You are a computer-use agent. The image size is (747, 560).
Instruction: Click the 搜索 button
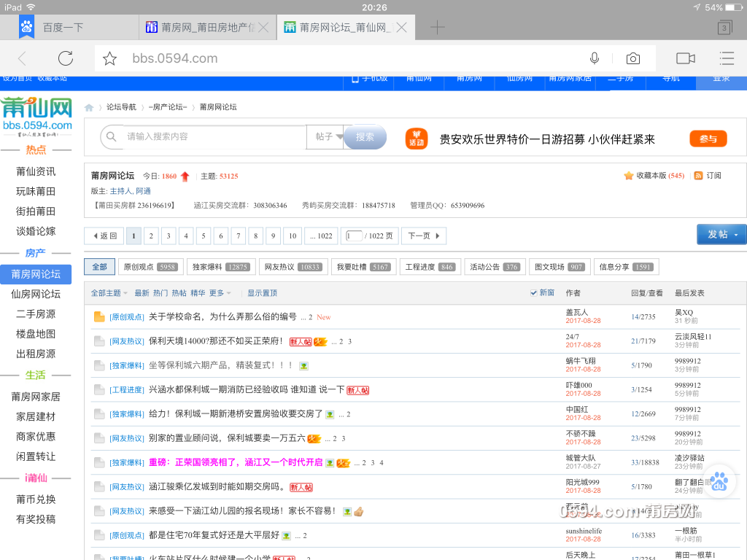(365, 137)
